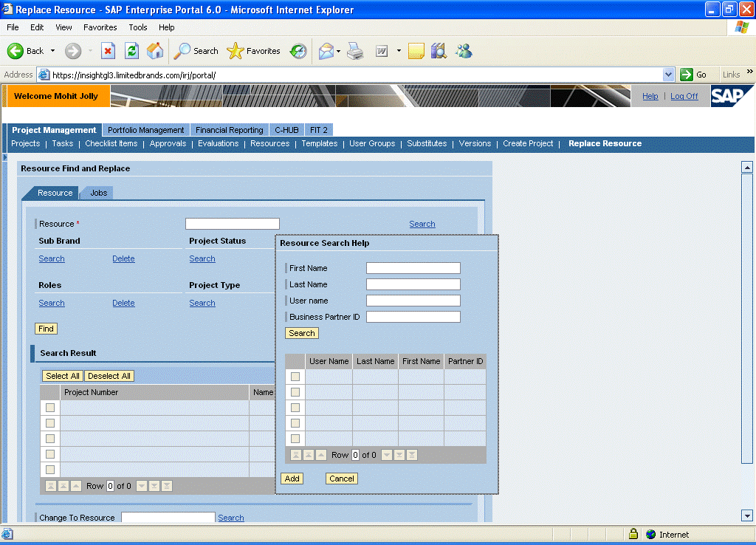756x545 pixels.
Task: Stop page loading with the red X icon
Action: pyautogui.click(x=108, y=51)
